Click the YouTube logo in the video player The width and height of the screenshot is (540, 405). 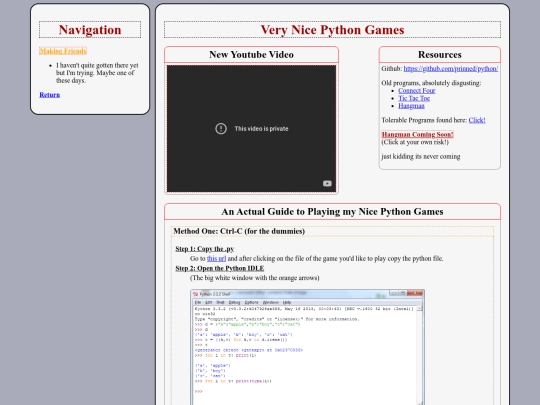[x=327, y=184]
